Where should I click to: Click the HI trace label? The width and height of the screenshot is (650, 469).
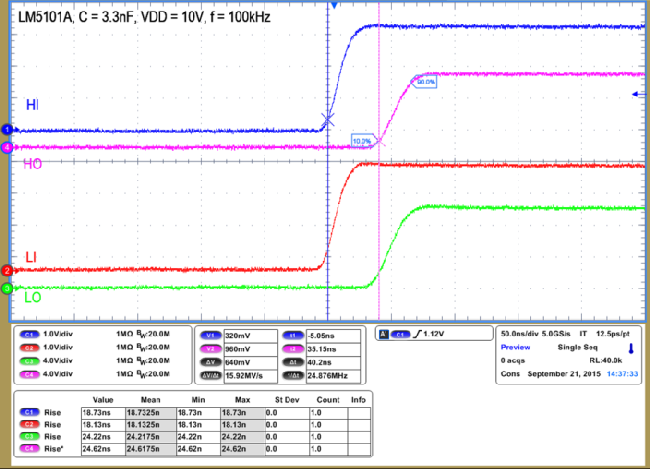pyautogui.click(x=32, y=105)
